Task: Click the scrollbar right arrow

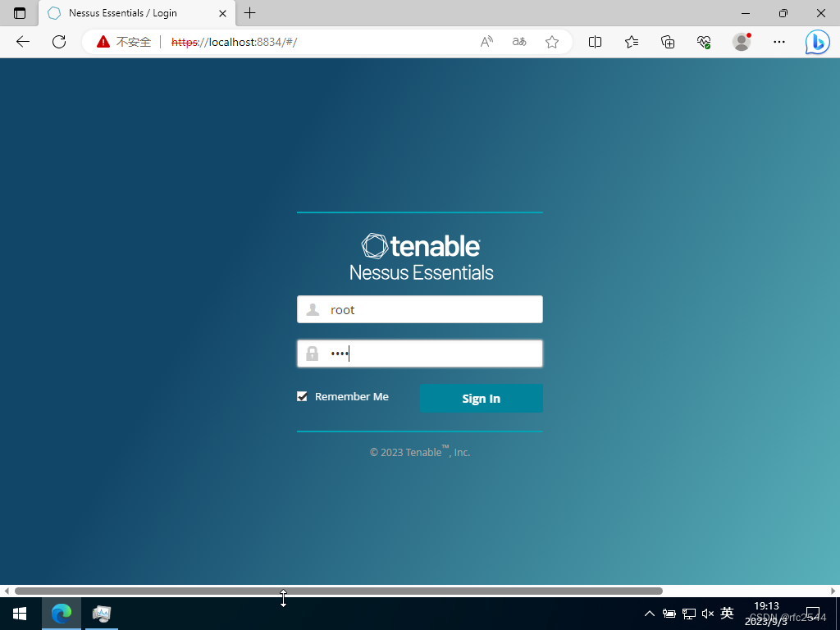Action: (833, 591)
